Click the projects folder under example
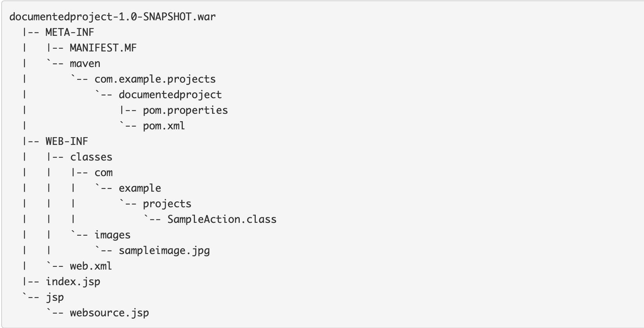Screen dimensions: 644x328 tap(167, 204)
